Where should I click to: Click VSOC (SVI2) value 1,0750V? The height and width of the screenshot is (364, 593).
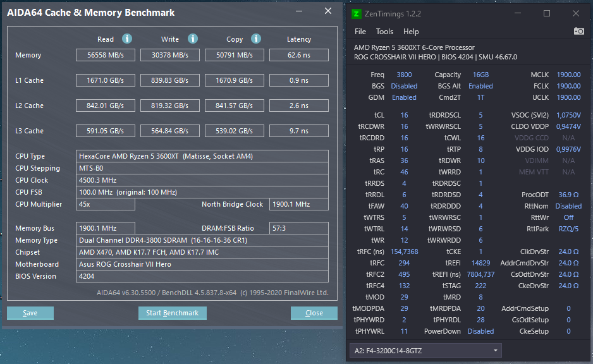tap(568, 115)
